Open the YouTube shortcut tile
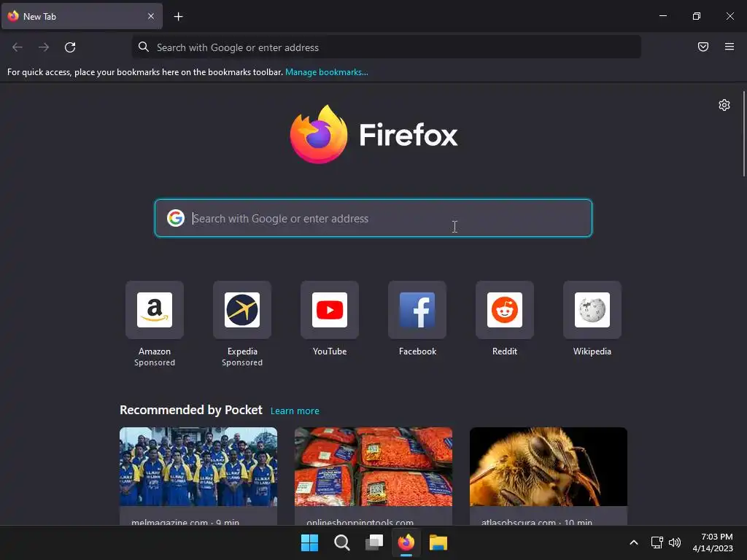The height and width of the screenshot is (560, 747). coord(330,310)
